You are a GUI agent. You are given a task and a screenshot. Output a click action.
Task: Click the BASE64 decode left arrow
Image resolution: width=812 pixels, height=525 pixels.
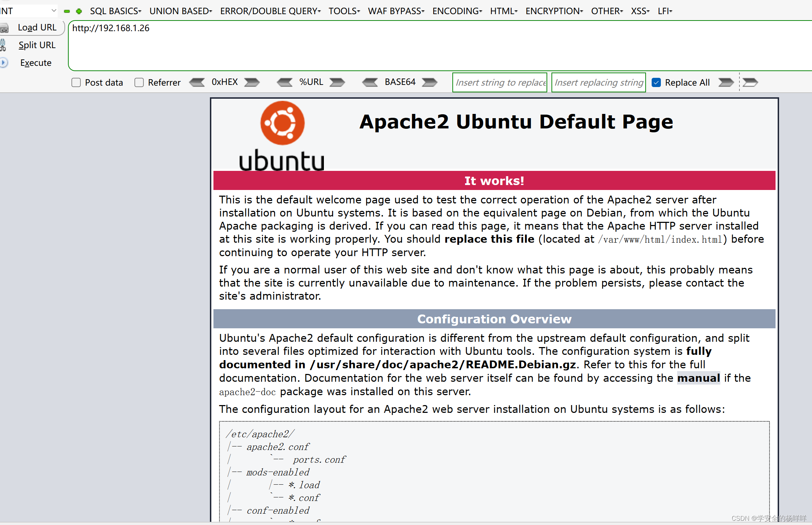tap(370, 82)
